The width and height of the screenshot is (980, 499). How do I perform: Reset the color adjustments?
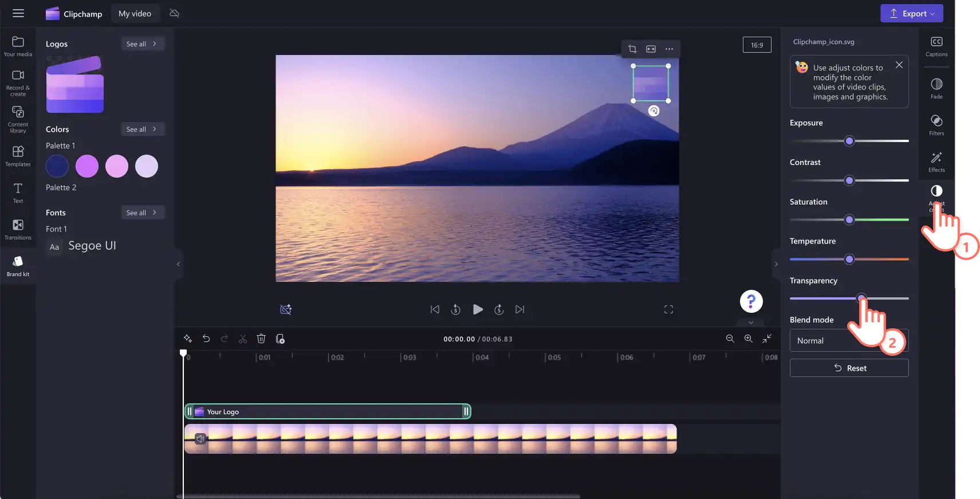tap(849, 368)
